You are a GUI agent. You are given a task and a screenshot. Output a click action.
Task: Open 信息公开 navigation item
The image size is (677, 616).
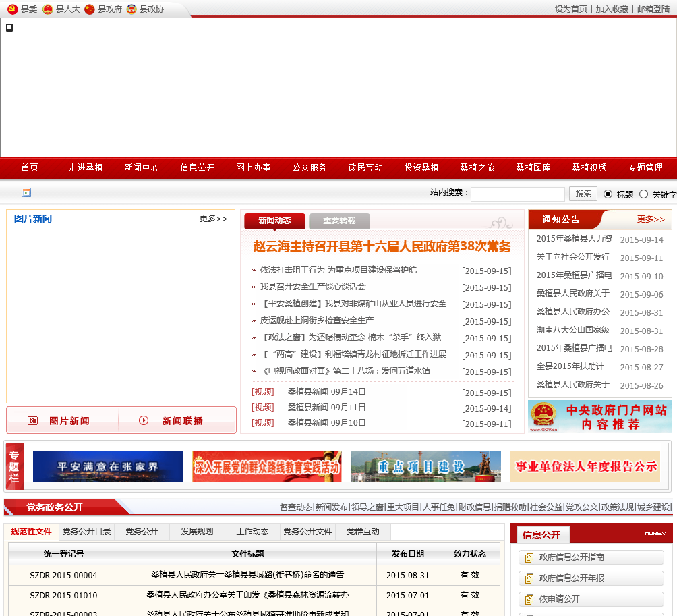pyautogui.click(x=198, y=167)
